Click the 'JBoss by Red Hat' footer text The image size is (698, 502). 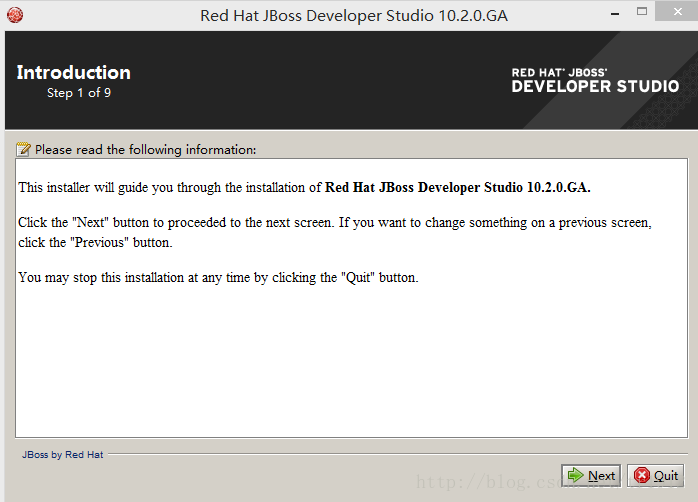(63, 454)
